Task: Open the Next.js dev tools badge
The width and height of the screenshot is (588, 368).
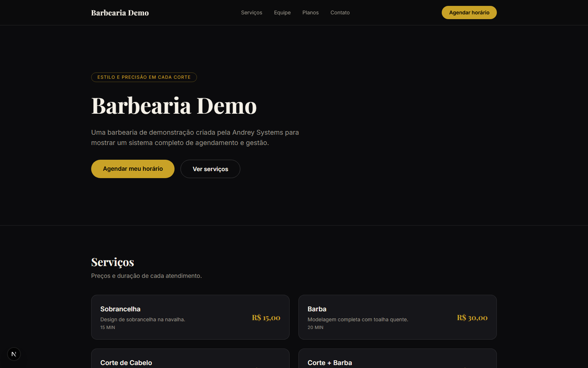Action: pyautogui.click(x=14, y=354)
